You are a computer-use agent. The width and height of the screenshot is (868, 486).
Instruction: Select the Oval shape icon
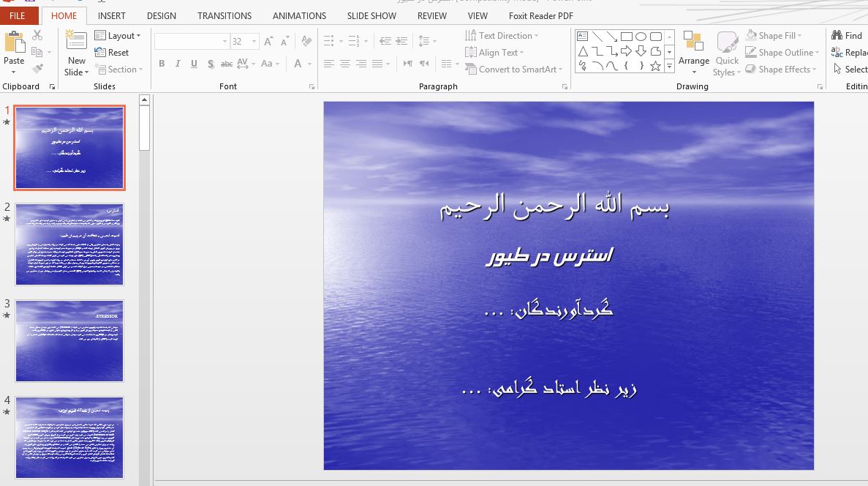(641, 37)
